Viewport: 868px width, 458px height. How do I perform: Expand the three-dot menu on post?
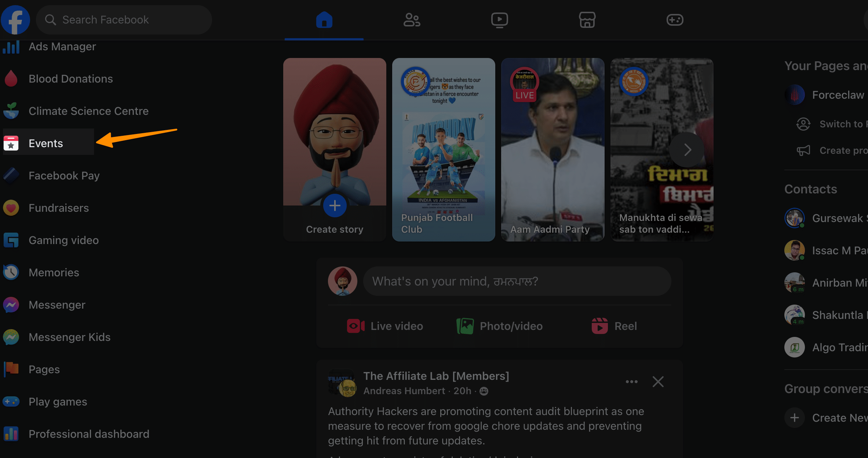(x=631, y=382)
